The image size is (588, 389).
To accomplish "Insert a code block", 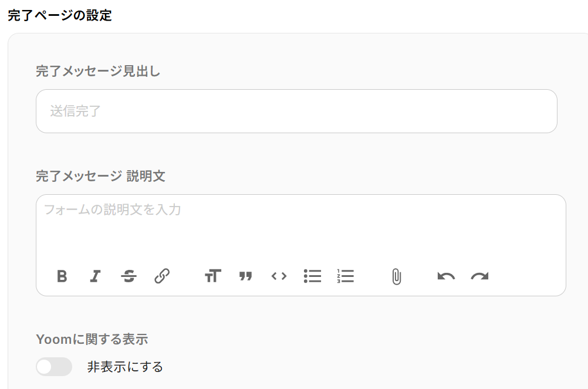I will [x=279, y=276].
